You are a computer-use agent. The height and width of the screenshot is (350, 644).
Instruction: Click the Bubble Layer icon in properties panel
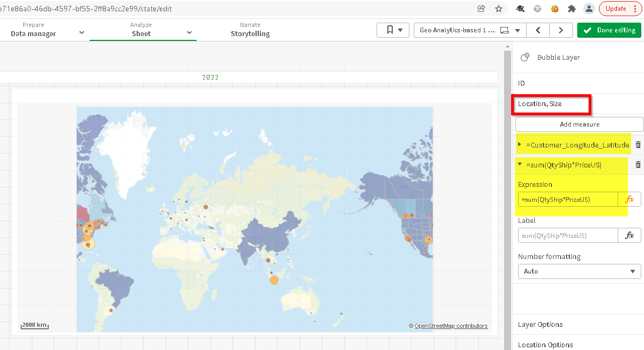[525, 57]
